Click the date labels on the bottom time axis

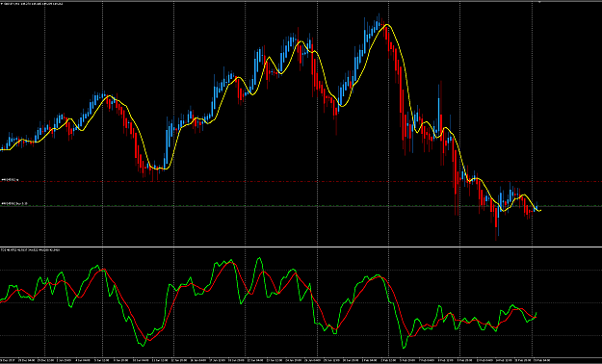click(x=275, y=361)
